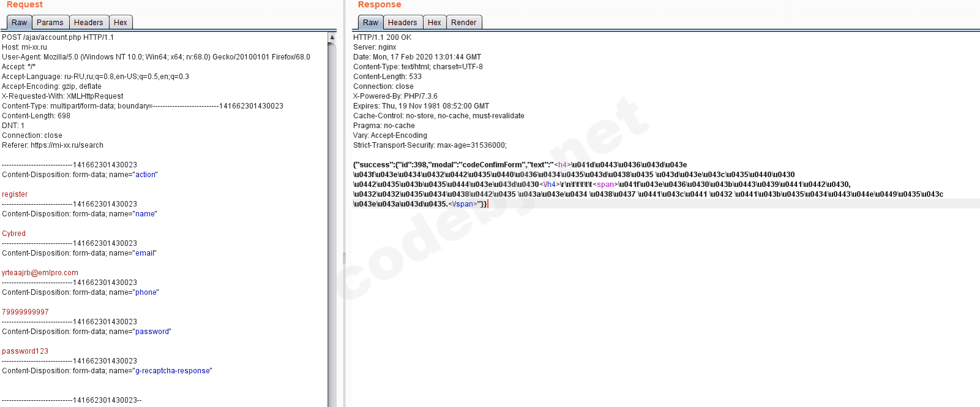Click the 'Date: Mon, 17 Feb 2020' header
This screenshot has height=407, width=980.
[x=417, y=57]
